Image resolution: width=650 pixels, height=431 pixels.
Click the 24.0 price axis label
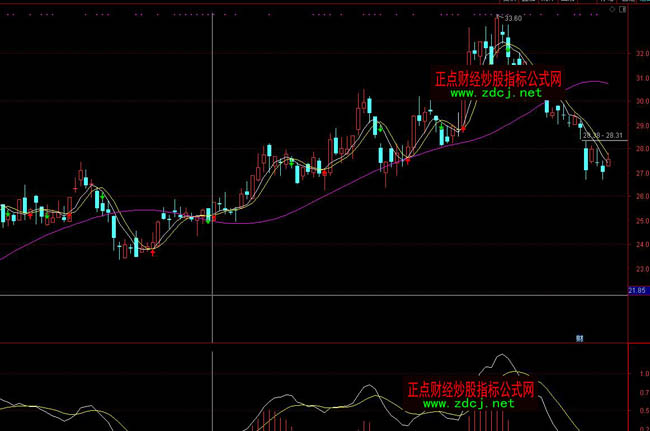(x=638, y=244)
